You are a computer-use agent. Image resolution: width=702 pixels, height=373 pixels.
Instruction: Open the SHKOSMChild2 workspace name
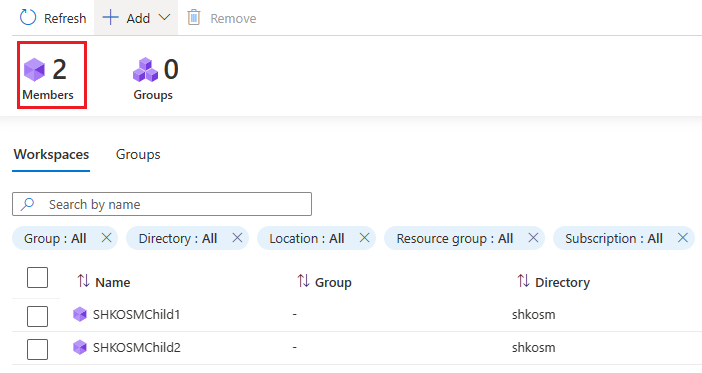point(137,348)
